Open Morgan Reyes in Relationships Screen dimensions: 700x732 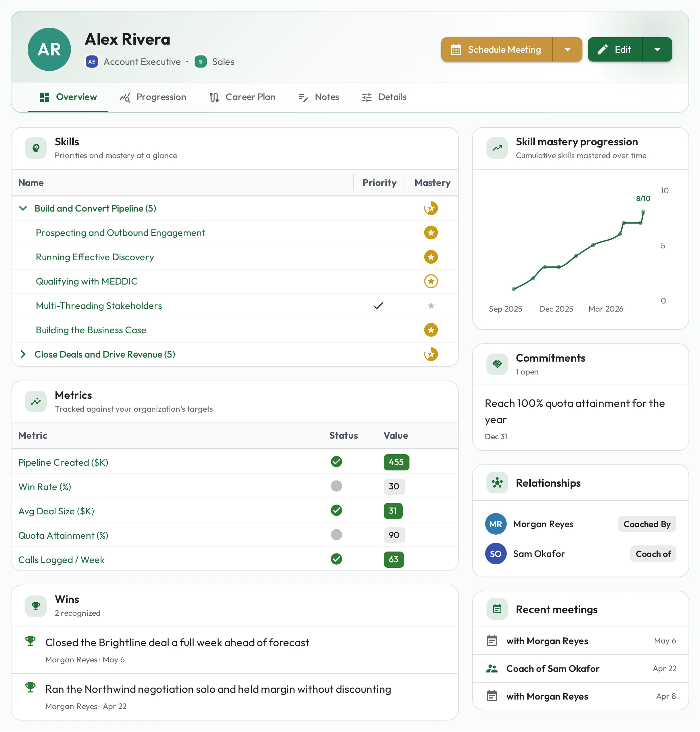pos(543,524)
